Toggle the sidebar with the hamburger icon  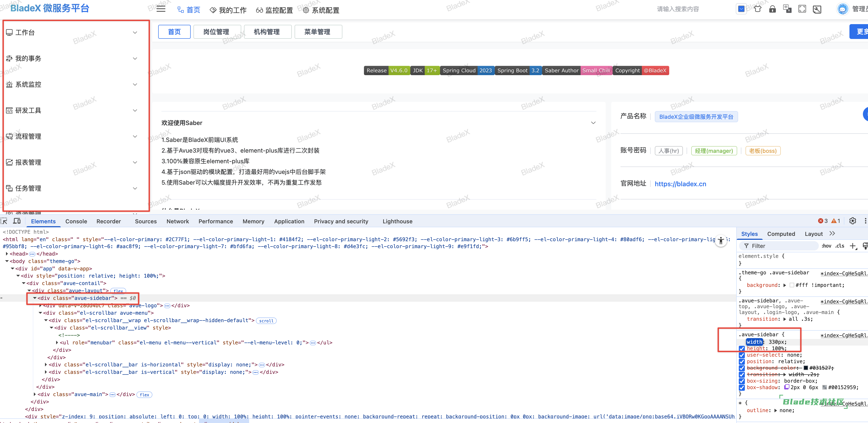pyautogui.click(x=161, y=9)
